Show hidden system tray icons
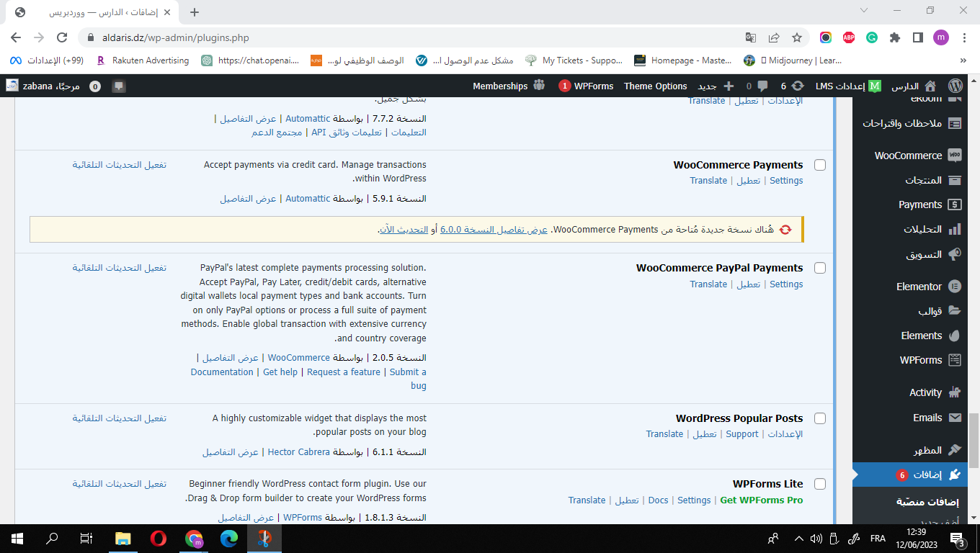Image resolution: width=980 pixels, height=553 pixels. (x=798, y=538)
